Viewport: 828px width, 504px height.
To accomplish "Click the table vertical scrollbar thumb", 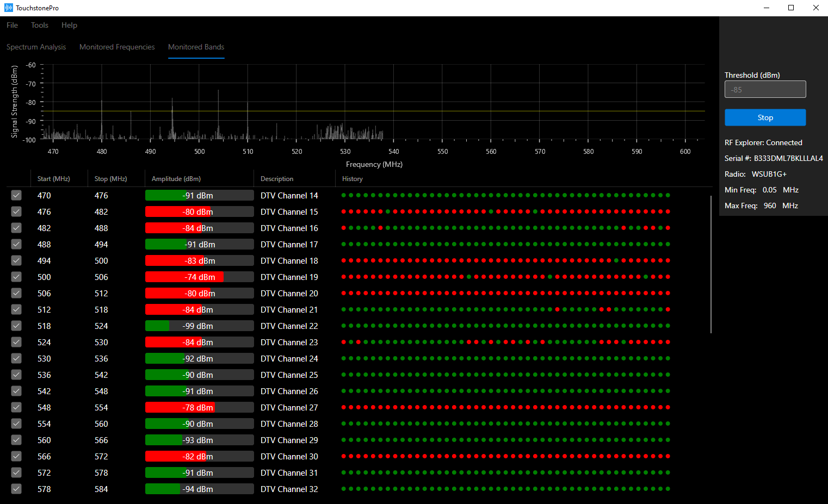I will click(x=711, y=264).
